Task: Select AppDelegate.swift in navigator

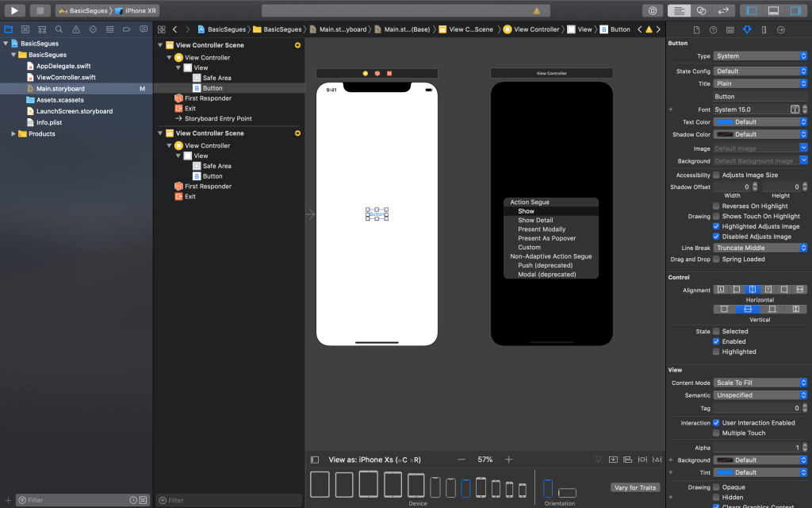Action: coord(63,66)
